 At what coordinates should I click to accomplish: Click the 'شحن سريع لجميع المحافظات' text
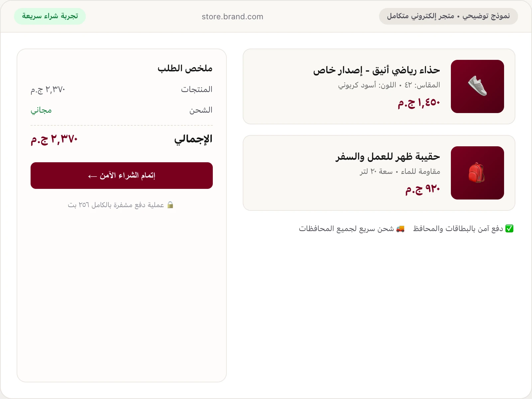pos(346,228)
